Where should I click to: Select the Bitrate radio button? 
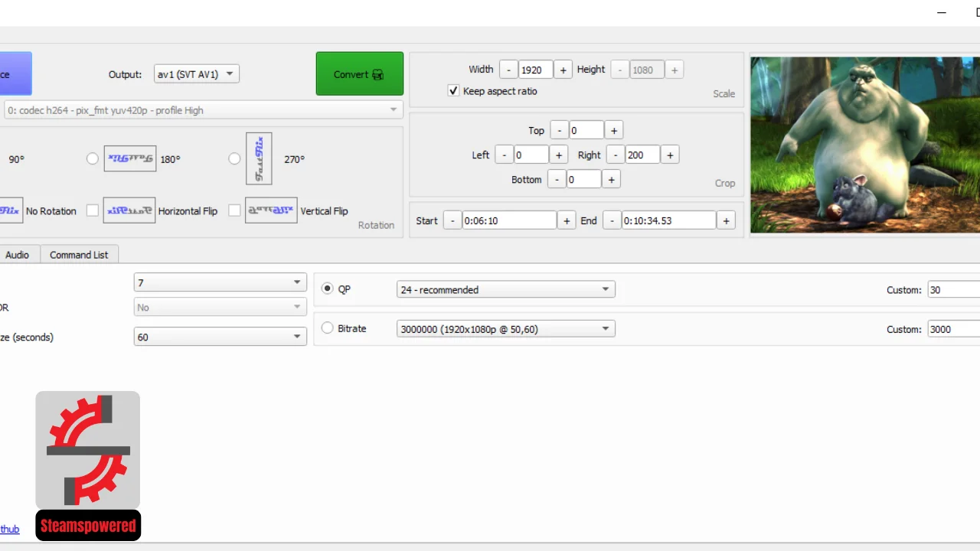pyautogui.click(x=328, y=328)
